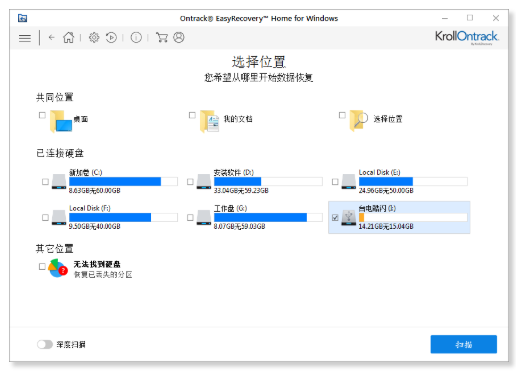Click the 9.50GB free of 40.00GB text
This screenshot has width=516, height=374.
(95, 227)
